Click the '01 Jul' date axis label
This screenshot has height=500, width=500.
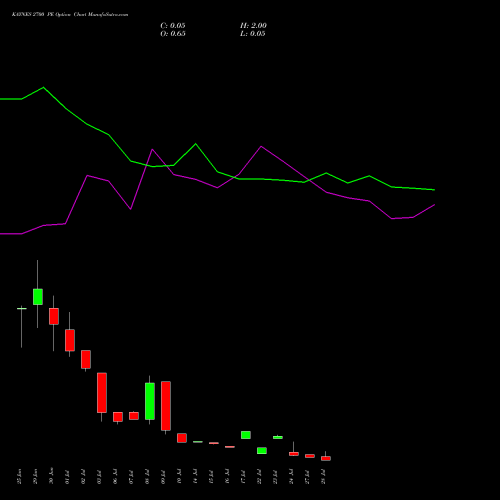click(x=67, y=477)
